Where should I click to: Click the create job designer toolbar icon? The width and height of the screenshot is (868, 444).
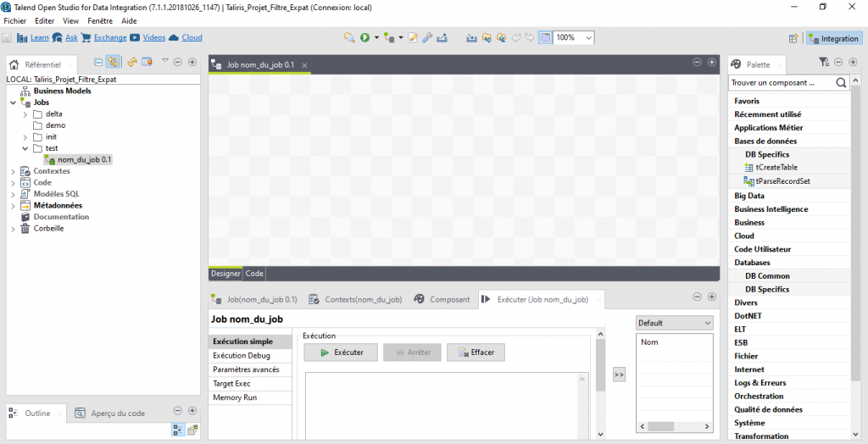[389, 37]
